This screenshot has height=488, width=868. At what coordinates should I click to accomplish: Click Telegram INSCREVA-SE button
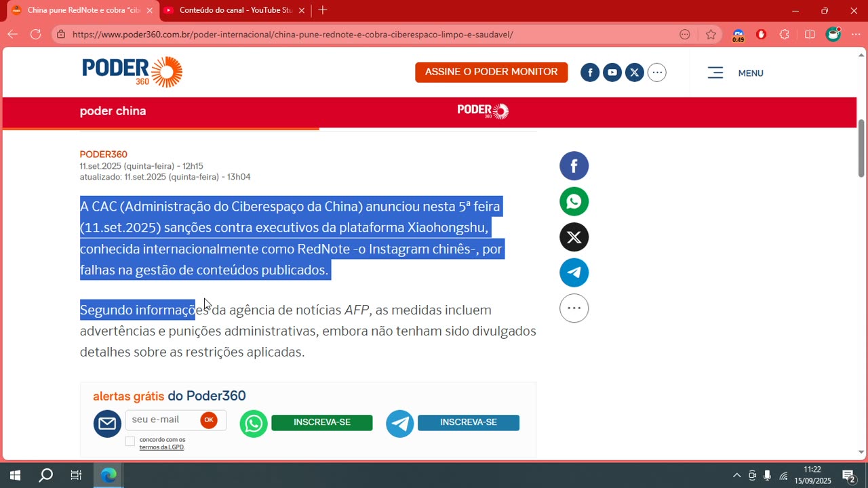click(x=469, y=422)
